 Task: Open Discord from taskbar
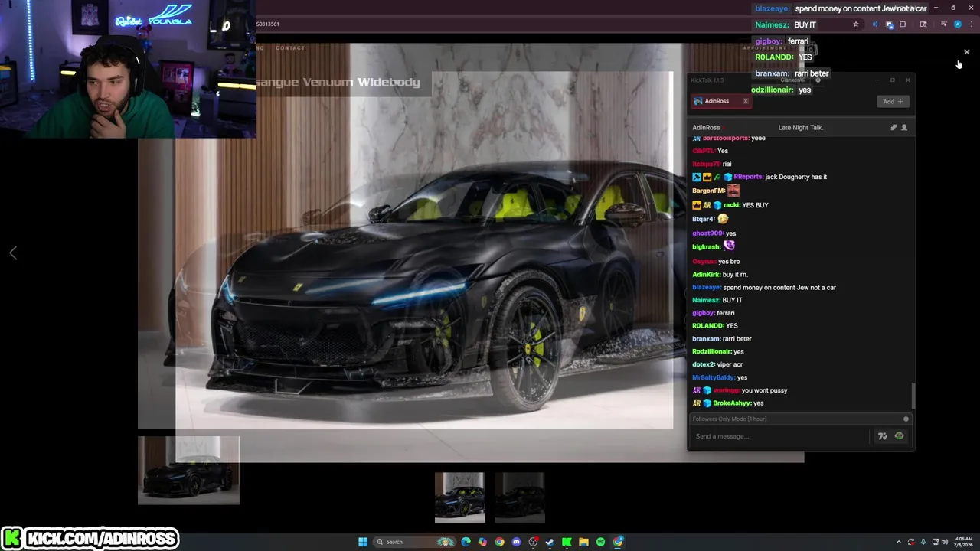(x=516, y=542)
